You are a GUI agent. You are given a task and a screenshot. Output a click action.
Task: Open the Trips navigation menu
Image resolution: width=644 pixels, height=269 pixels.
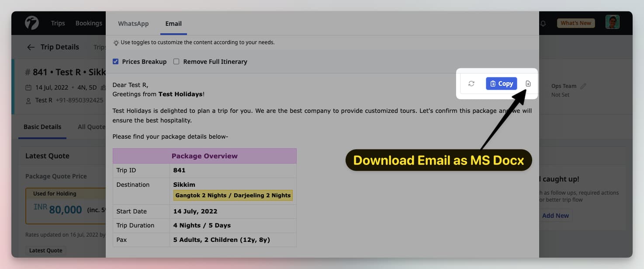pyautogui.click(x=58, y=23)
